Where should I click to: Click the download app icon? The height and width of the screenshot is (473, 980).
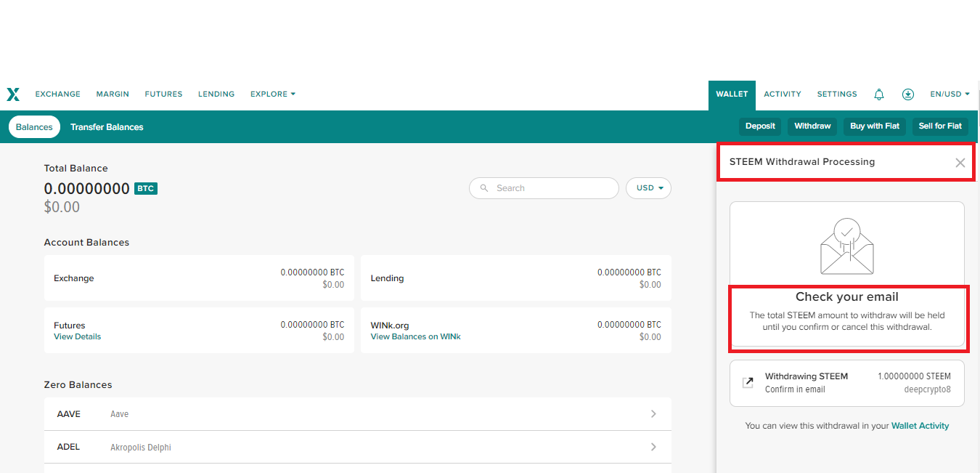click(x=908, y=94)
